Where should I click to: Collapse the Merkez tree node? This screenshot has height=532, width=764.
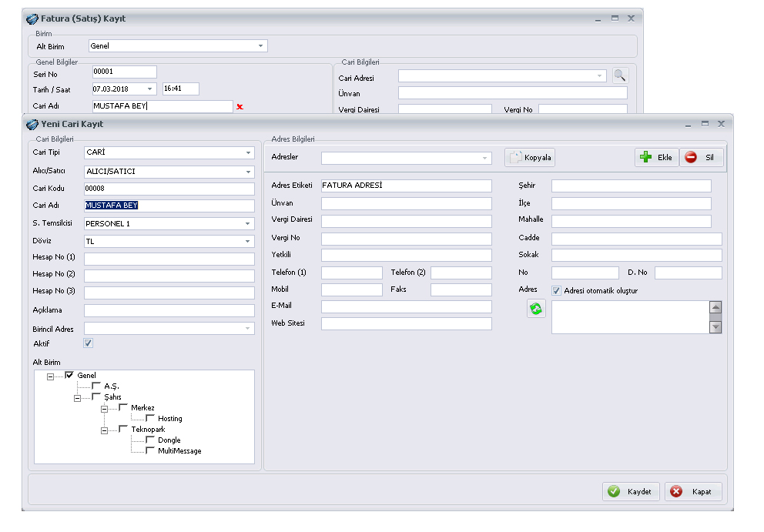click(104, 409)
